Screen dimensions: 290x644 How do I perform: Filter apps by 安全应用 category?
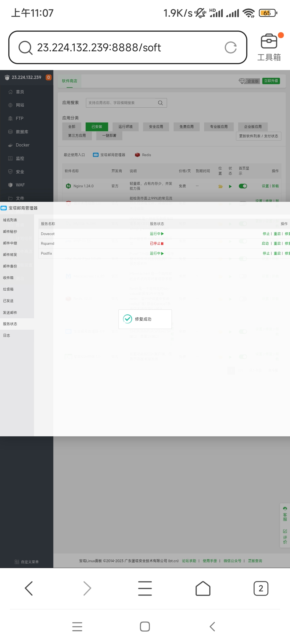coord(156,127)
